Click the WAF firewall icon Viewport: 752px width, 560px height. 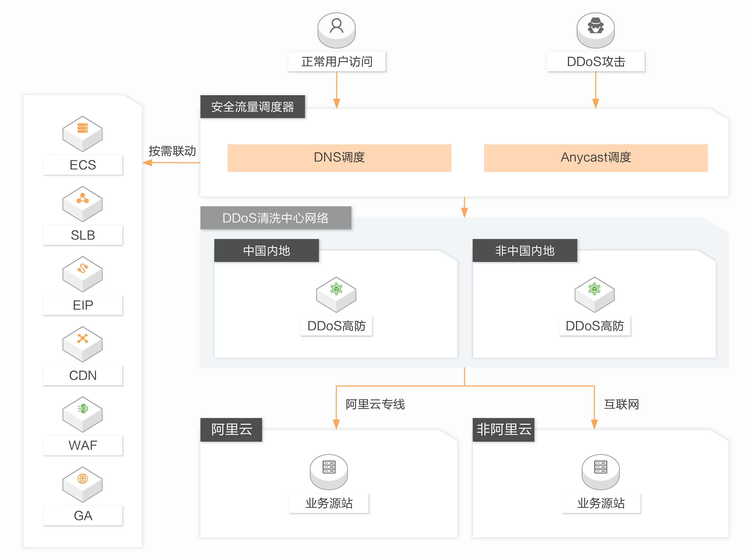[82, 414]
